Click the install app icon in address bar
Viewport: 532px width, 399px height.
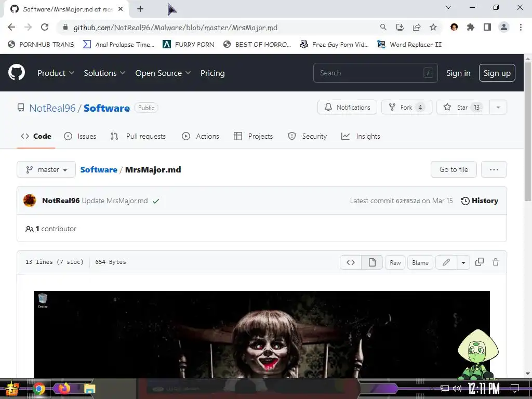400,27
